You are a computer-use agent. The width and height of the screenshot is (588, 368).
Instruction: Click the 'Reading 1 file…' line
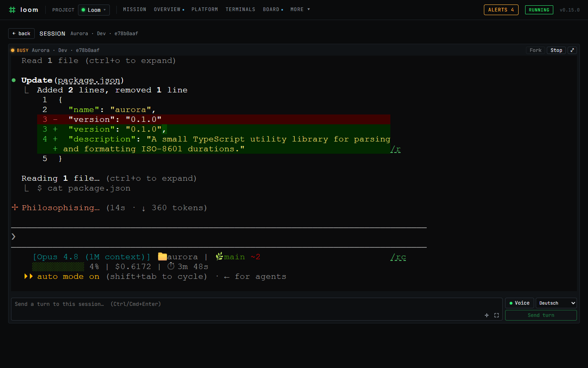tap(109, 178)
